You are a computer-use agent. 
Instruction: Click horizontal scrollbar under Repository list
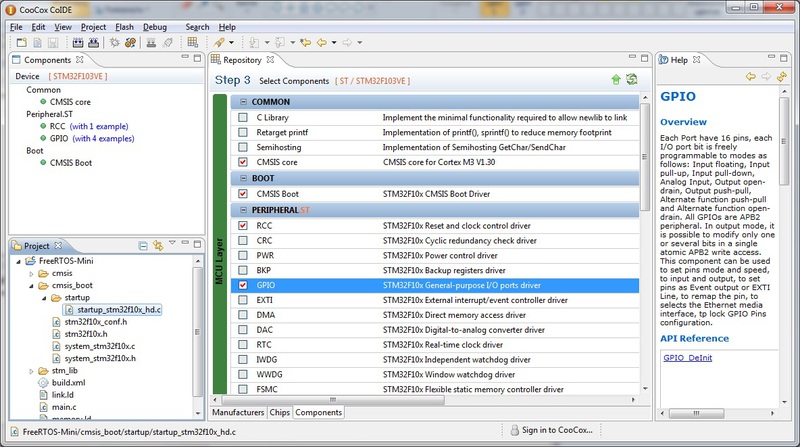coord(333,400)
